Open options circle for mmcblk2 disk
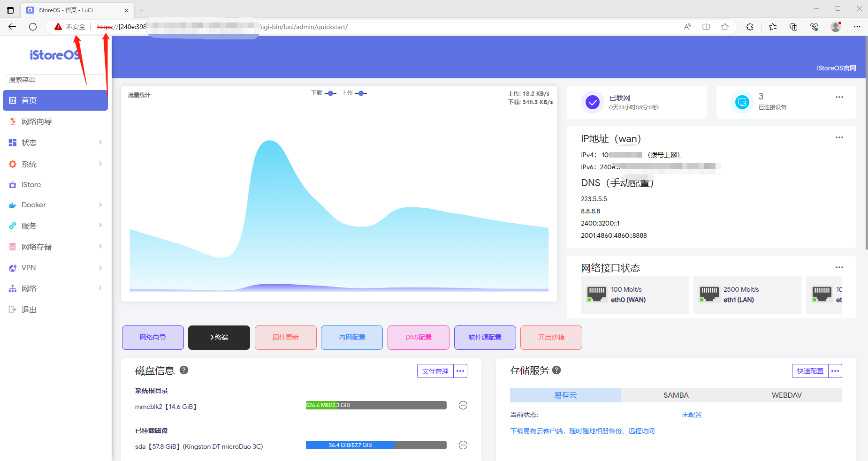 pyautogui.click(x=463, y=405)
